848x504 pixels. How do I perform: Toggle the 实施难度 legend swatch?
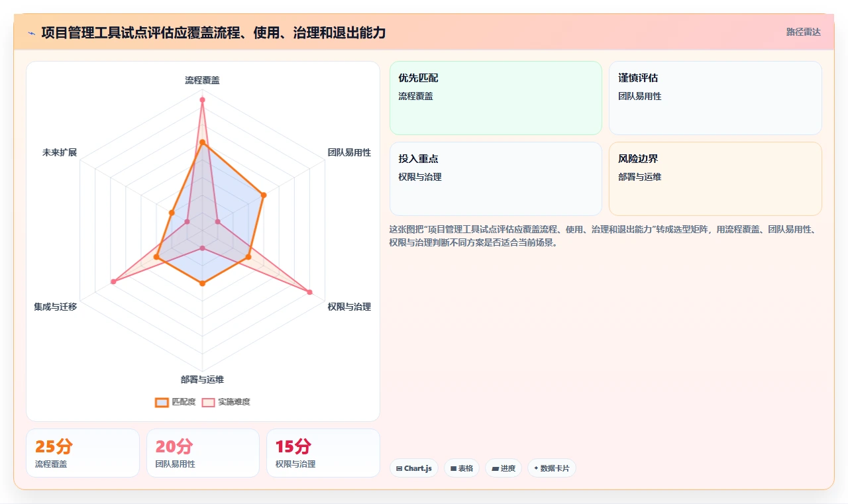coord(209,402)
